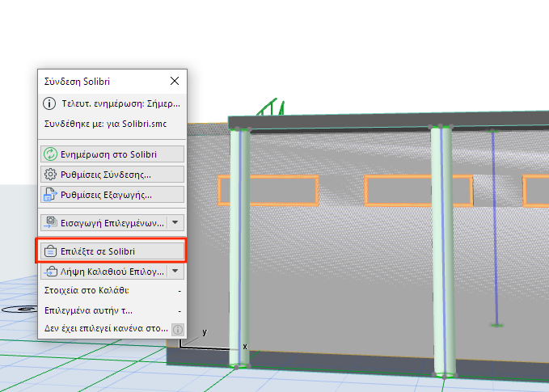549x392 pixels.
Task: Click the gear icon on Ρυθμίσεις Σύνδεσης
Action: pos(50,175)
